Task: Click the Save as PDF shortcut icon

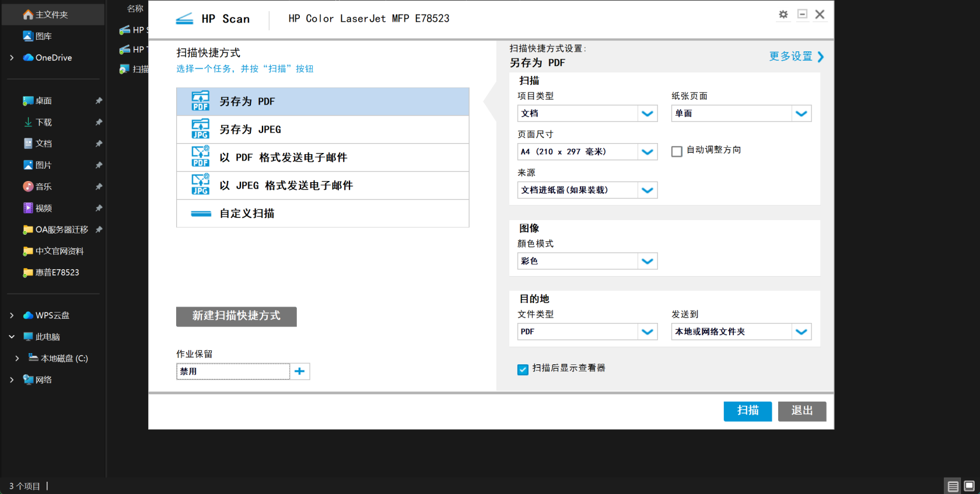Action: pos(200,101)
